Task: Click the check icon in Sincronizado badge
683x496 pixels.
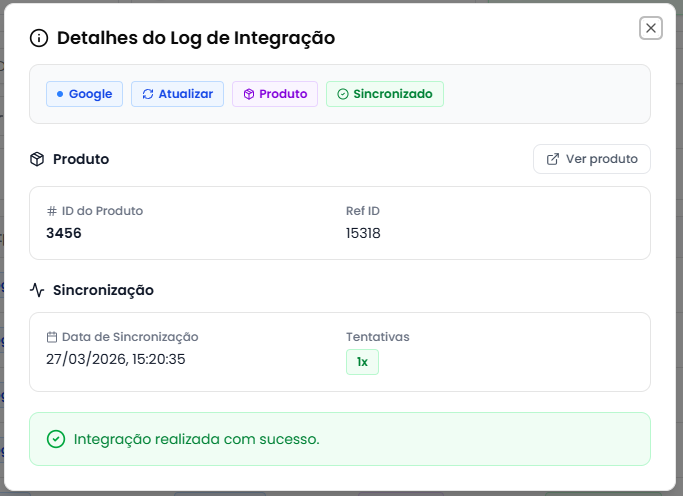Action: [342, 94]
